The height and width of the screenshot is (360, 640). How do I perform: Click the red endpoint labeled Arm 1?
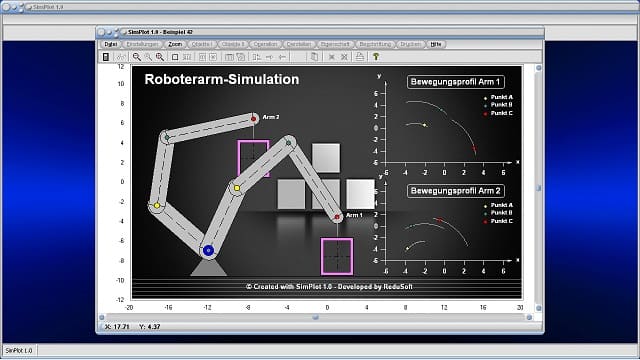coord(337,217)
